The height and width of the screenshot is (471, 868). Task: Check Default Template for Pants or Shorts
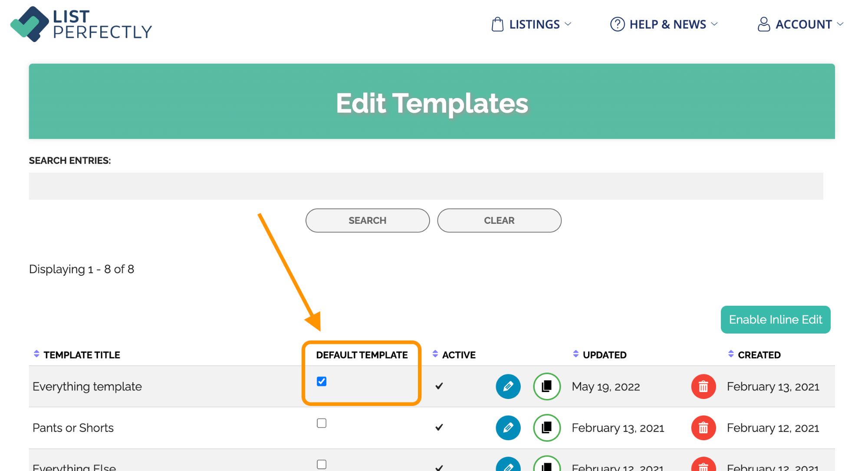click(321, 422)
